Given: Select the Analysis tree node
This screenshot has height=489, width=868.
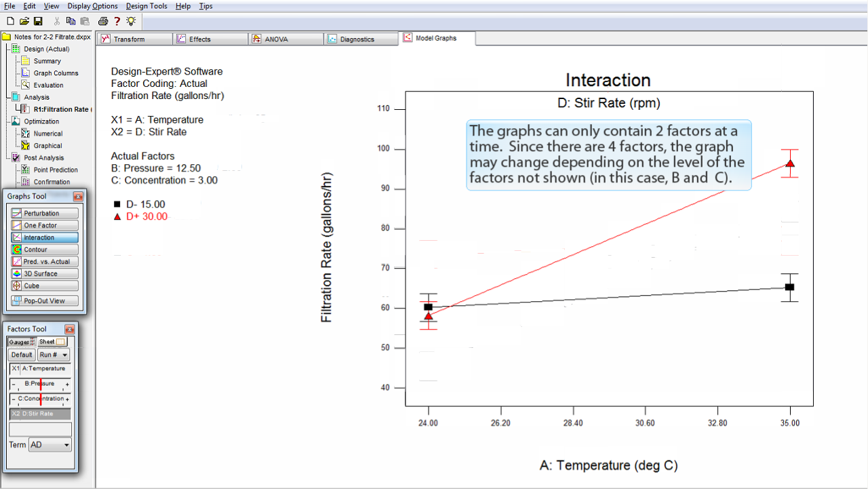Looking at the screenshot, I should (x=31, y=98).
